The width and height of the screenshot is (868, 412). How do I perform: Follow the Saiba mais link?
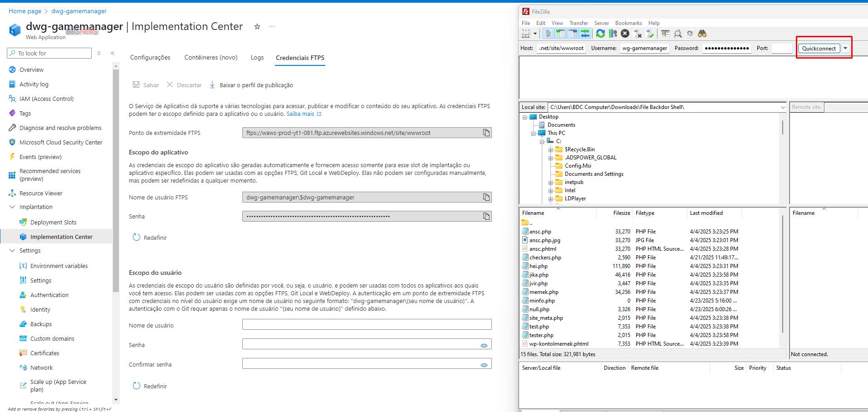click(x=300, y=114)
